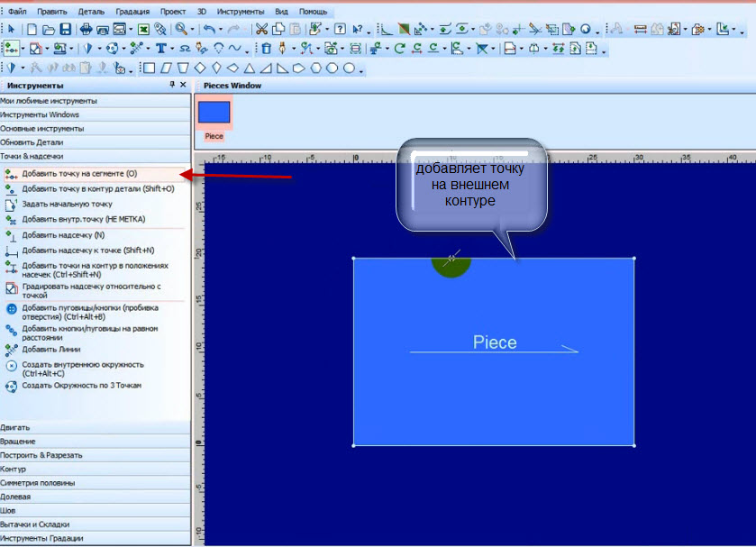756x547 pixels.
Task: Click the blue globe icon in top toolbar
Action: [586, 30]
